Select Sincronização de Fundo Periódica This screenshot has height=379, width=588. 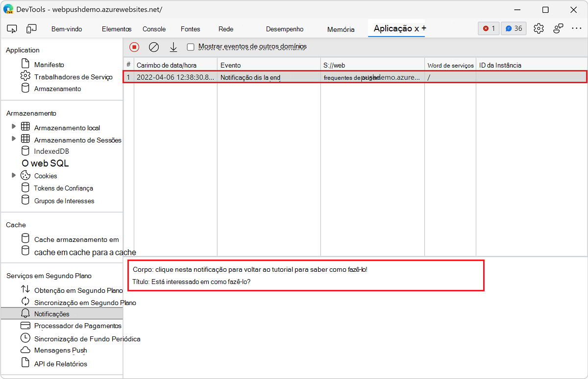(78, 338)
